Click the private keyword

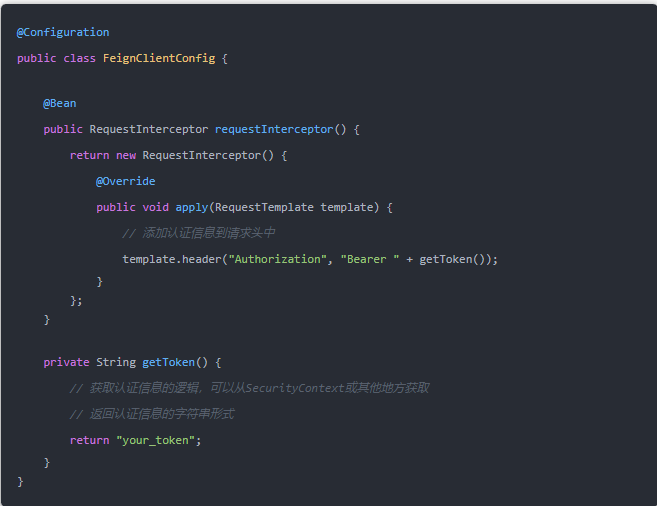(66, 362)
